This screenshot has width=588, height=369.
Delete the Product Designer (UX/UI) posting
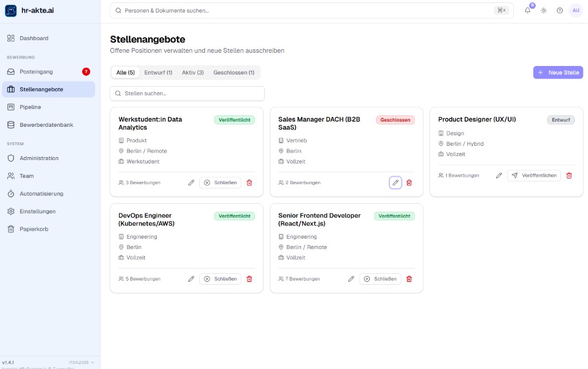point(569,176)
